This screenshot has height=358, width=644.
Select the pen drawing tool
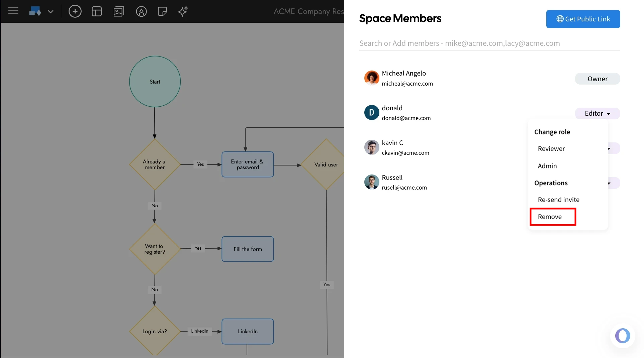coord(142,11)
